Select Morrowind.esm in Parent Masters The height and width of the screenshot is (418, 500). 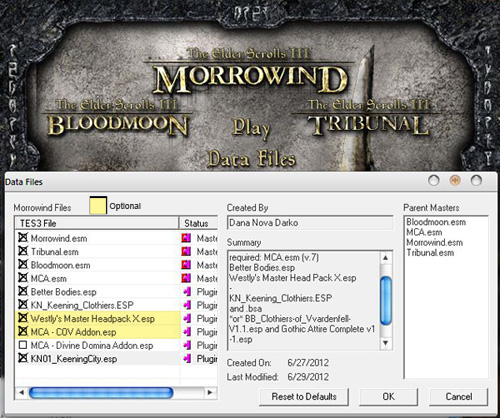pos(435,242)
